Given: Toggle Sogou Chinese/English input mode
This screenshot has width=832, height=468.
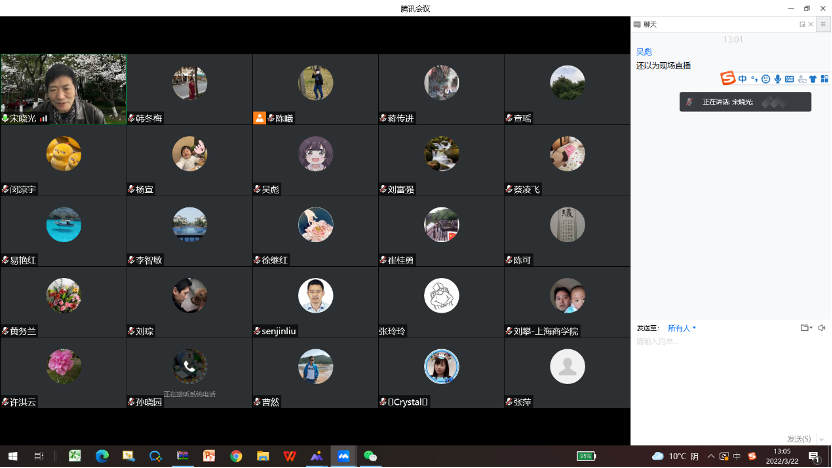Looking at the screenshot, I should [743, 79].
